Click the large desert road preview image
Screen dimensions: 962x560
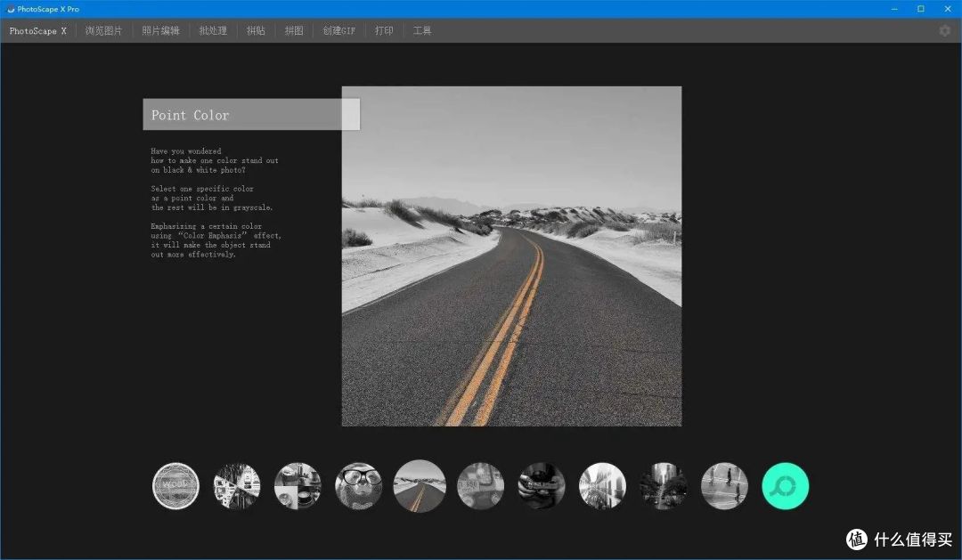coord(511,256)
